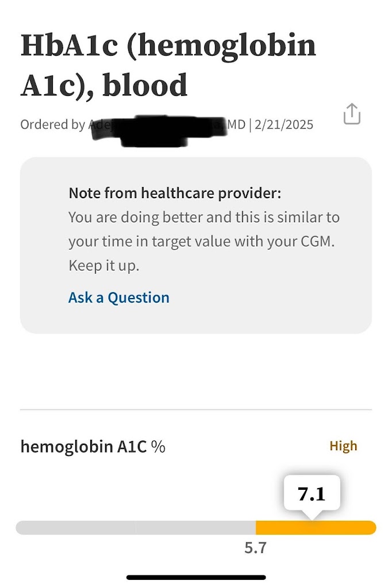The height and width of the screenshot is (588, 392).
Task: Tap the 'Keep it up.' text
Action: coord(103,266)
